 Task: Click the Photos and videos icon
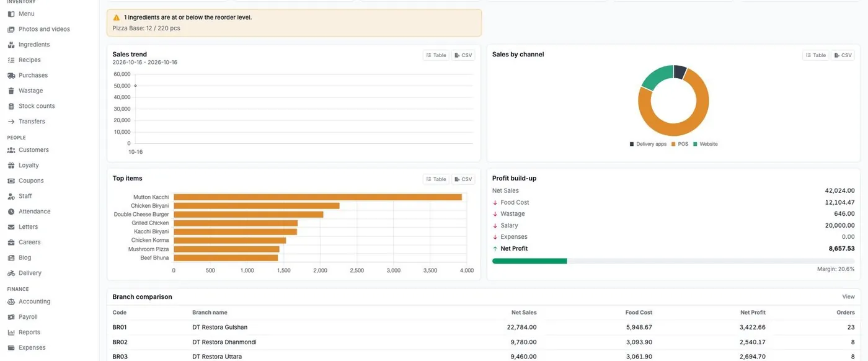[11, 29]
